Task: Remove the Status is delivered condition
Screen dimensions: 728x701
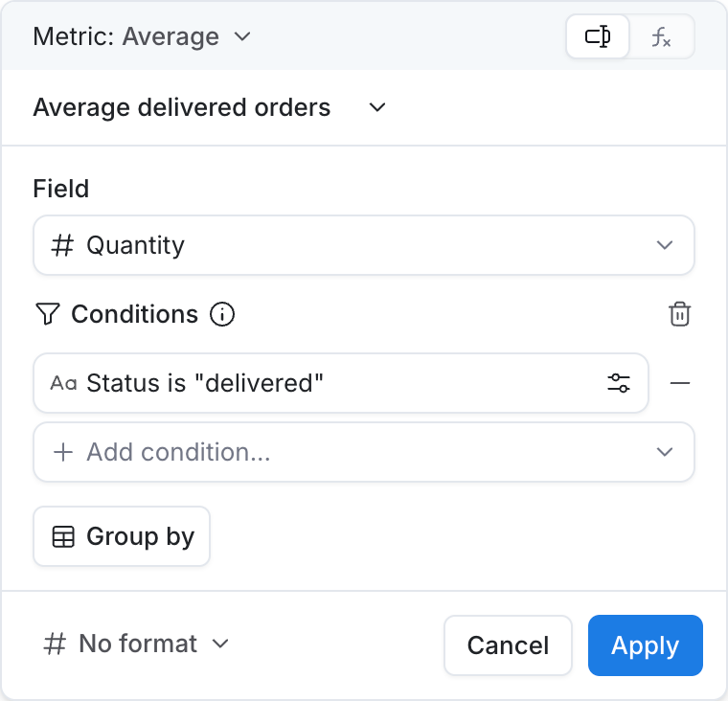Action: tap(680, 383)
